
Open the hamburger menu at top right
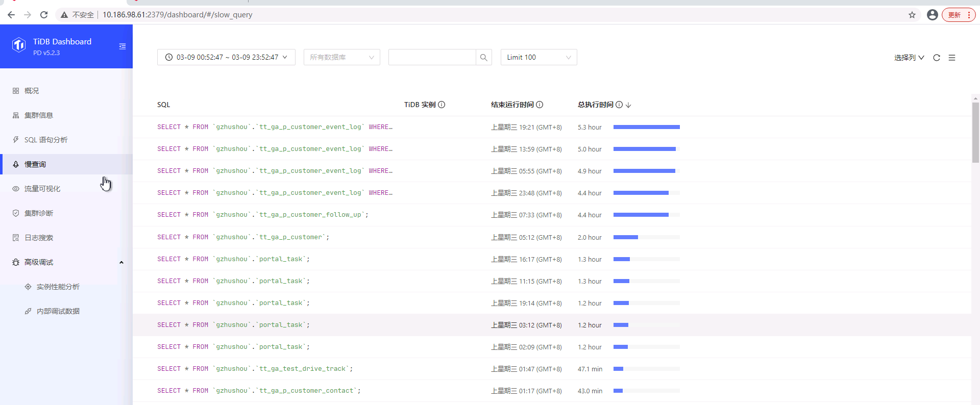point(952,58)
